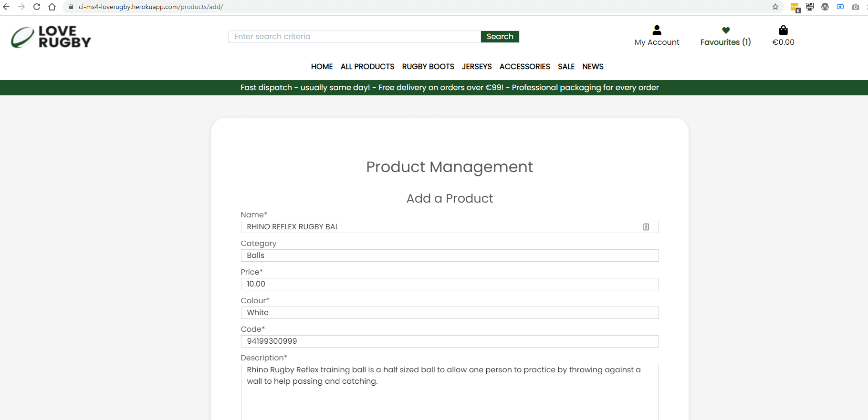868x420 pixels.
Task: Click the Name* label
Action: (254, 215)
